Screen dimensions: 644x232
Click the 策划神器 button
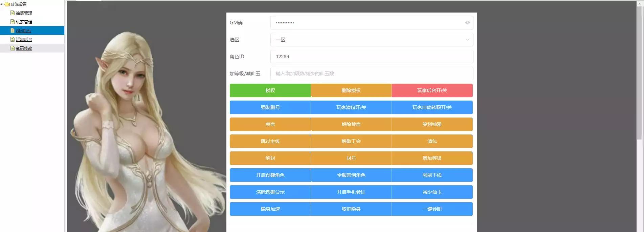432,124
